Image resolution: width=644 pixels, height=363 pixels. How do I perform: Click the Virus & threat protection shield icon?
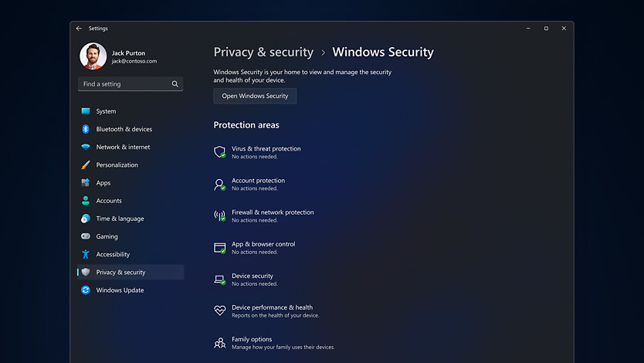219,152
